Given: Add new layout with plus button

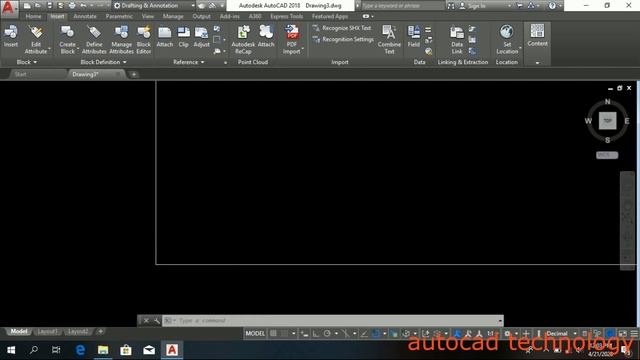Looking at the screenshot, I should [x=100, y=331].
